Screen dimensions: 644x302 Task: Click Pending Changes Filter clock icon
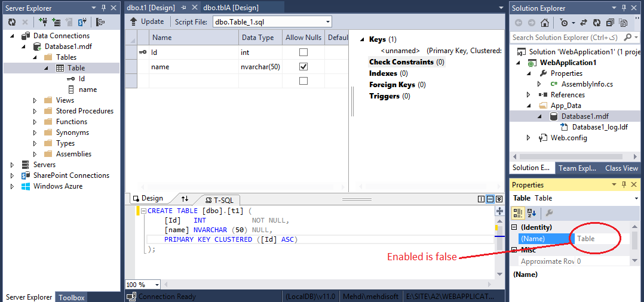(x=564, y=23)
